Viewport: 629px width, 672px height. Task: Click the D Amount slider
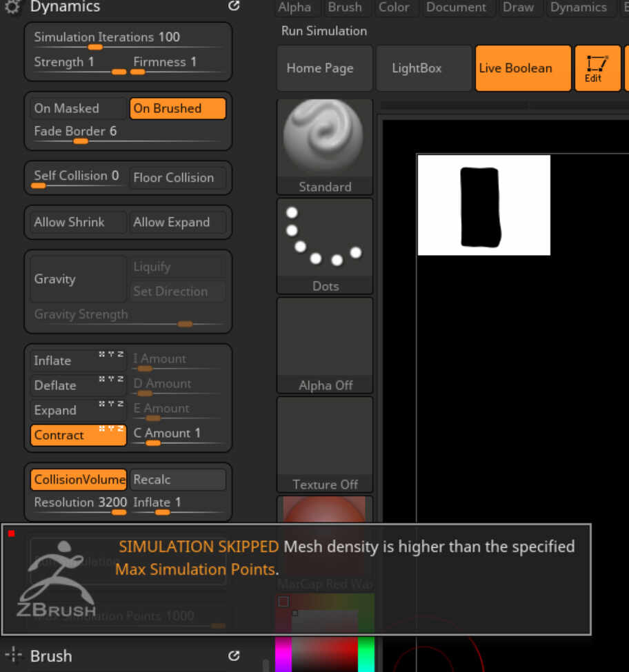178,386
